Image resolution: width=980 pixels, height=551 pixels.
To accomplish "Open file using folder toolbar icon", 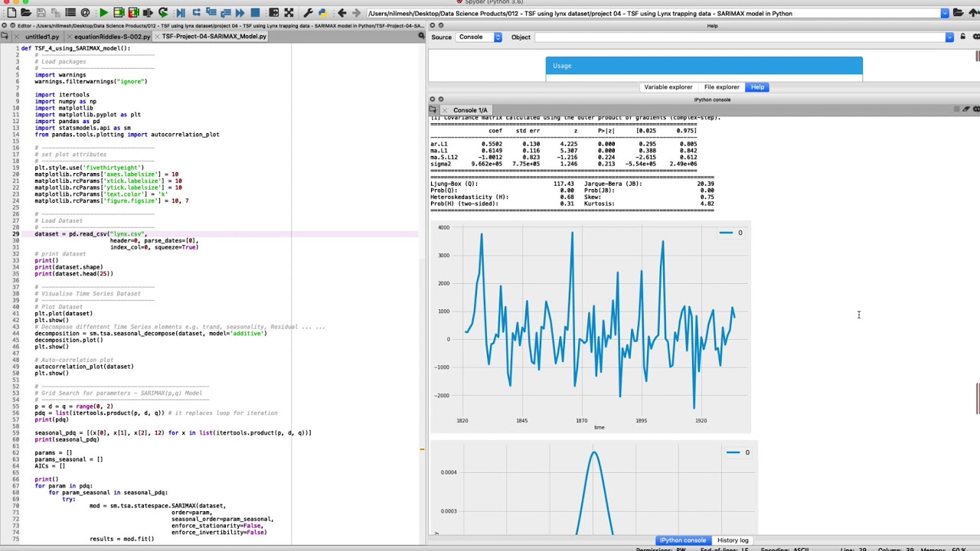I will [26, 13].
